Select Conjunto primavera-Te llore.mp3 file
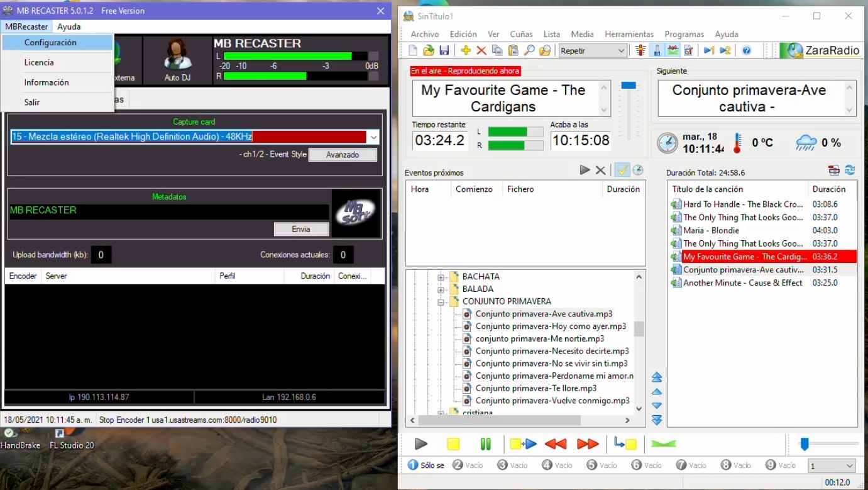 pos(536,388)
